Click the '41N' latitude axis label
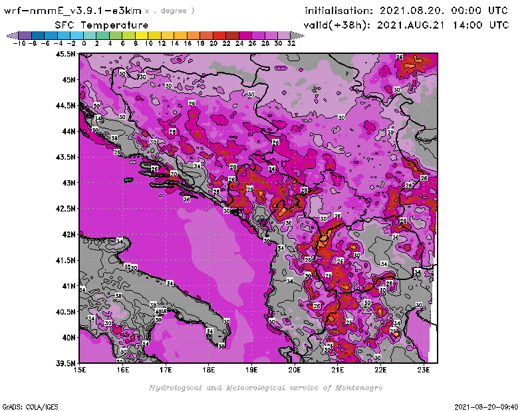This screenshot has width=532, height=411. pyautogui.click(x=68, y=286)
